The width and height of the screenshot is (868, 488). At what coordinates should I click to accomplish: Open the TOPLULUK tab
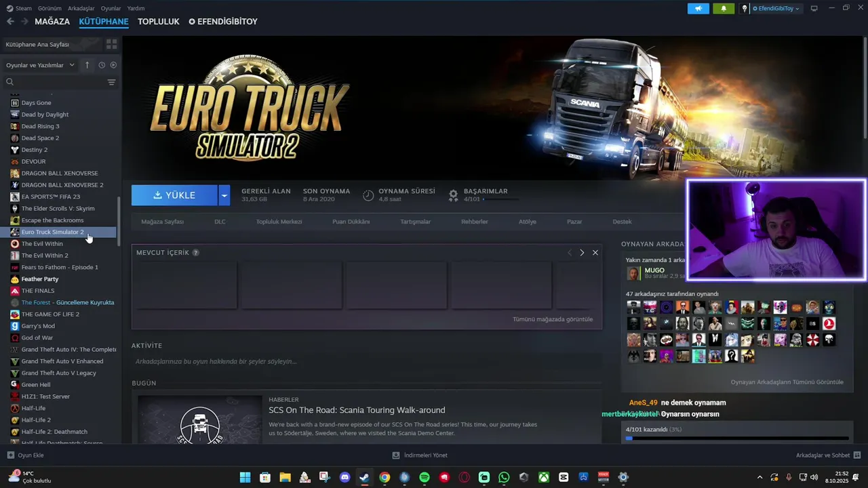159,22
